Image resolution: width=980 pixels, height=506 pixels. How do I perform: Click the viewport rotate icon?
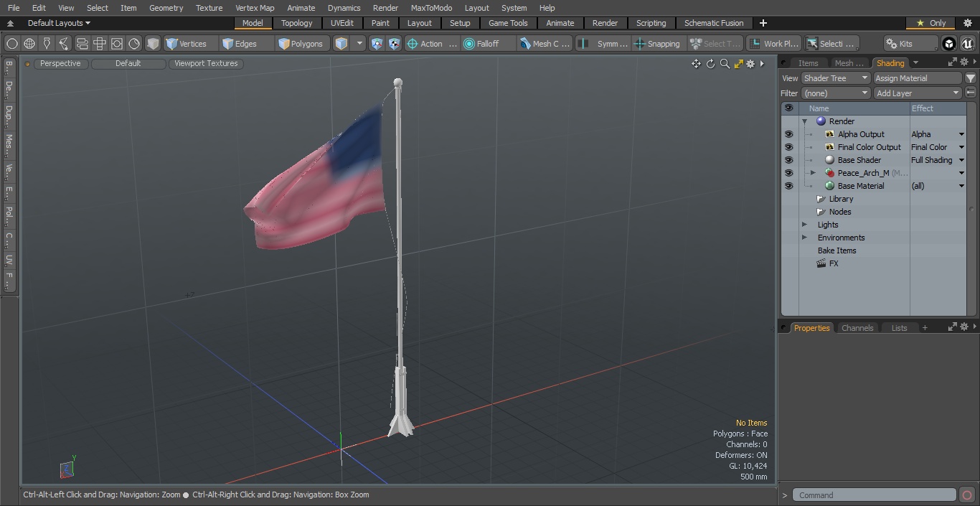coord(710,64)
